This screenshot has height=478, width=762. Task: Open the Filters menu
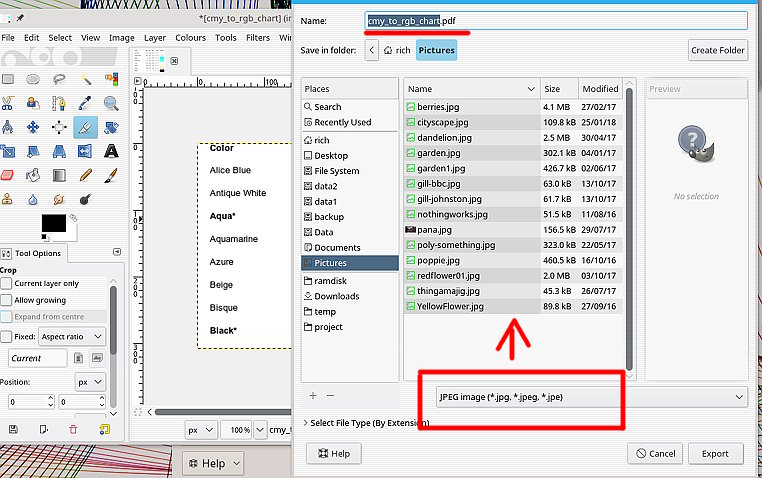click(x=258, y=37)
